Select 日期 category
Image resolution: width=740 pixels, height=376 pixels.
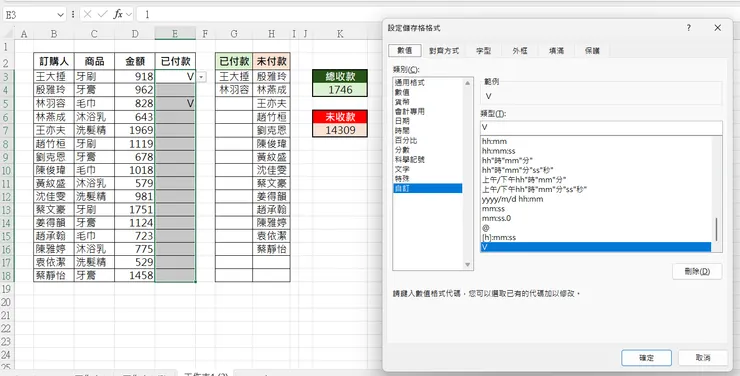tap(428, 121)
